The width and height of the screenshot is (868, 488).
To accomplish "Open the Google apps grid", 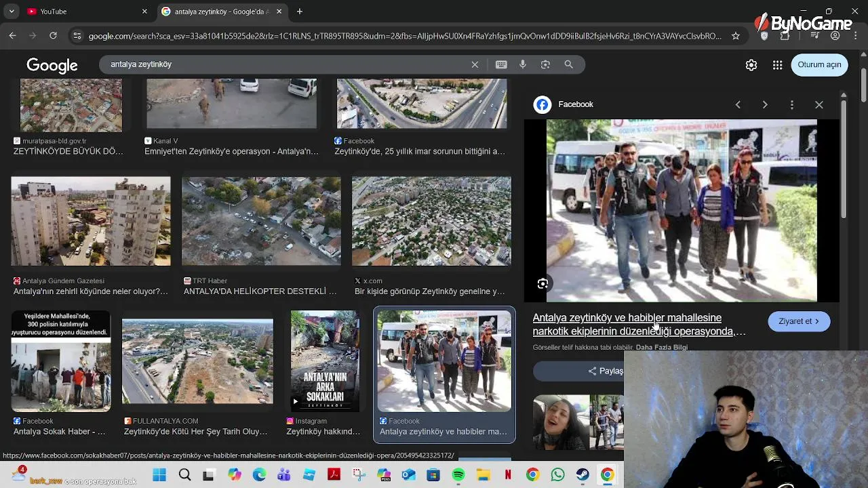I will click(778, 65).
